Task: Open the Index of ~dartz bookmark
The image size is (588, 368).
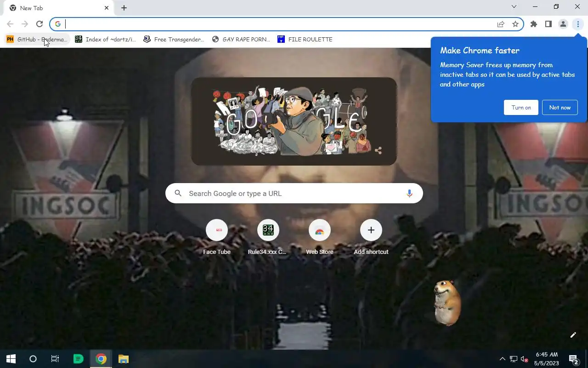Action: tap(106, 39)
